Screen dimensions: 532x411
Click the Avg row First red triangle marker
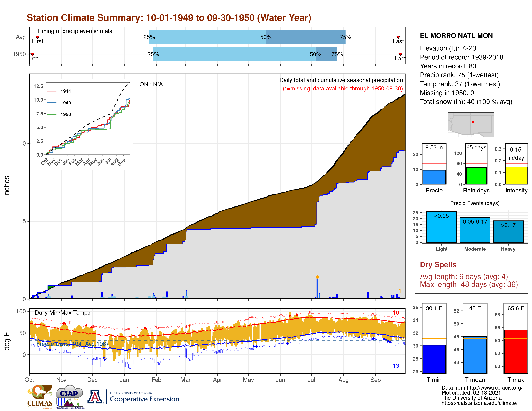(x=38, y=37)
